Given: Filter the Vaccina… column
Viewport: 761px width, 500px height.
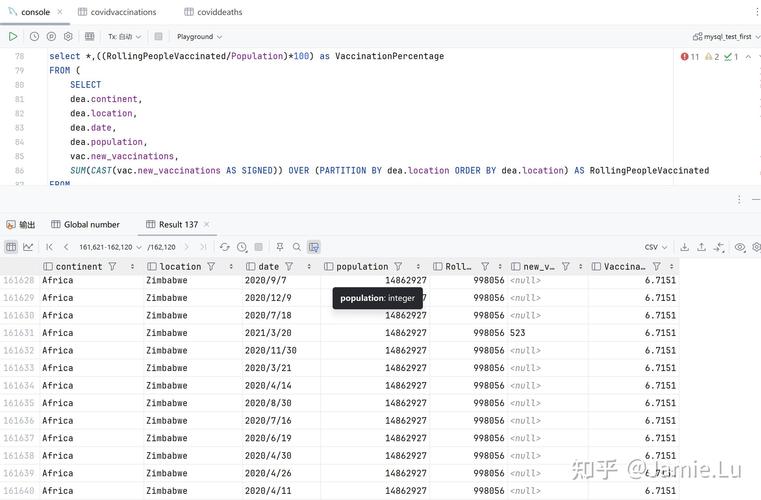Looking at the screenshot, I should 657,267.
